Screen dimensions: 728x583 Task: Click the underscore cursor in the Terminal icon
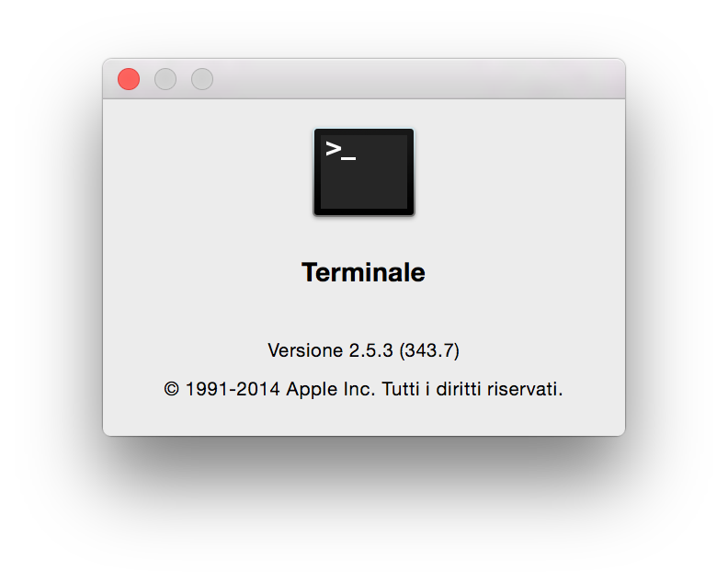point(348,159)
